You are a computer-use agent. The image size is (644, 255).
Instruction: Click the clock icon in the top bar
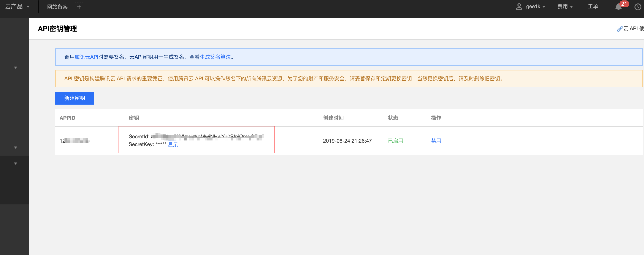click(638, 7)
